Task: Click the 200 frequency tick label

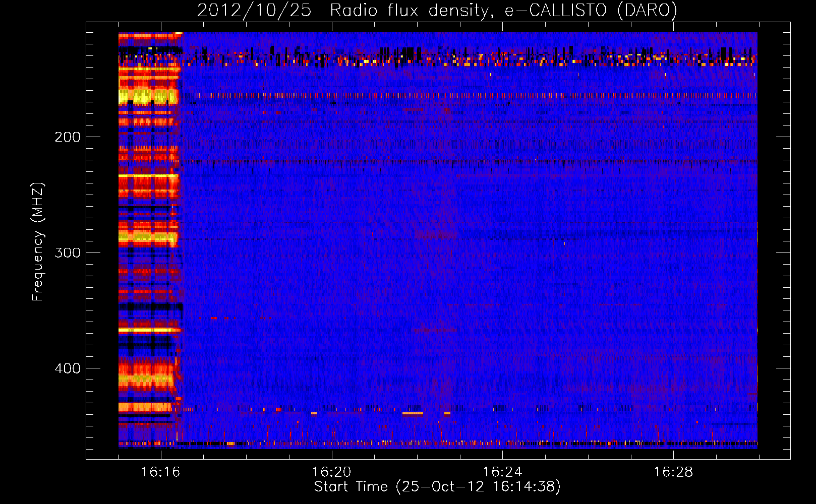Action: (x=68, y=137)
